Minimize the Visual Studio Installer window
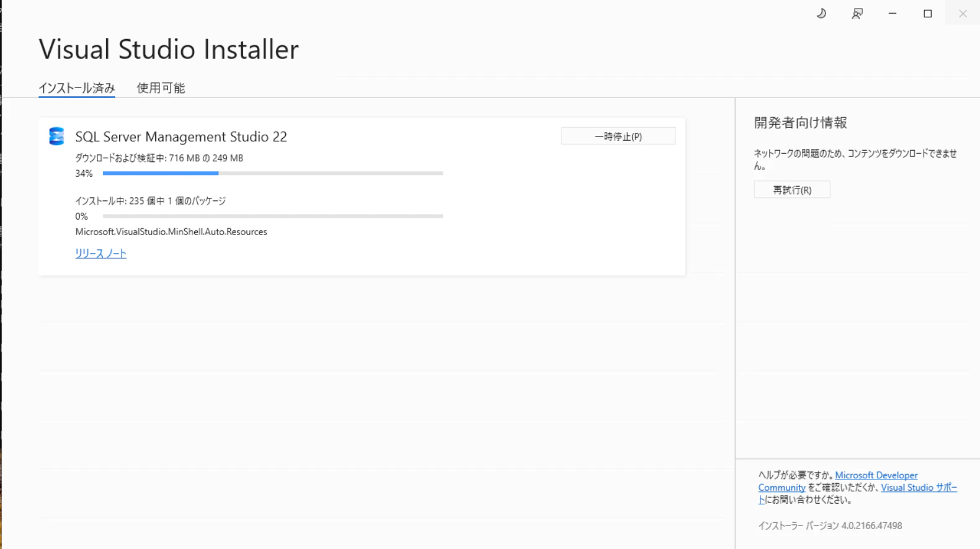 pyautogui.click(x=893, y=13)
